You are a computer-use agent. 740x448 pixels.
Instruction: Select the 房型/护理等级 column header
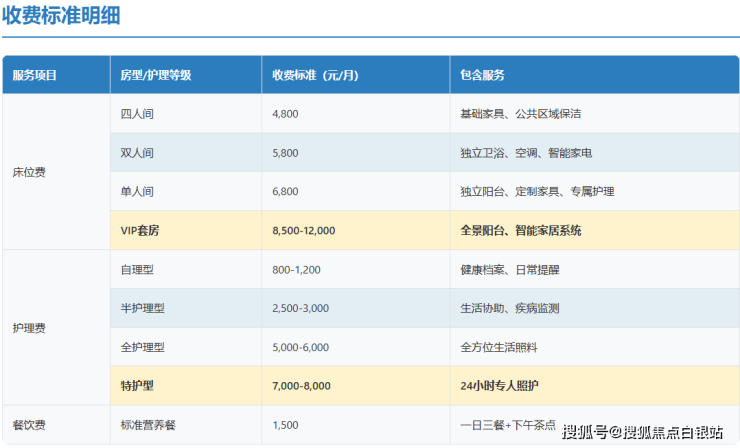coord(155,75)
